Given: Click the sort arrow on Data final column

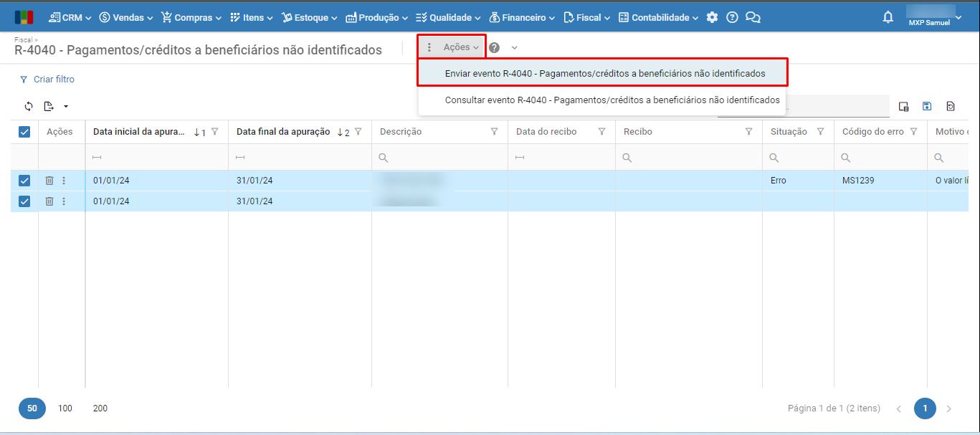Looking at the screenshot, I should [341, 132].
